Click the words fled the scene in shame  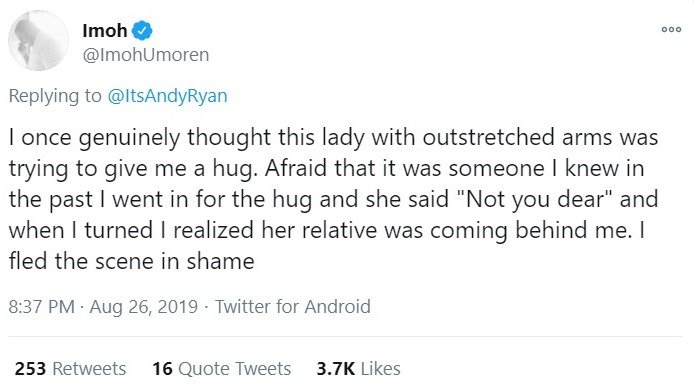point(131,261)
